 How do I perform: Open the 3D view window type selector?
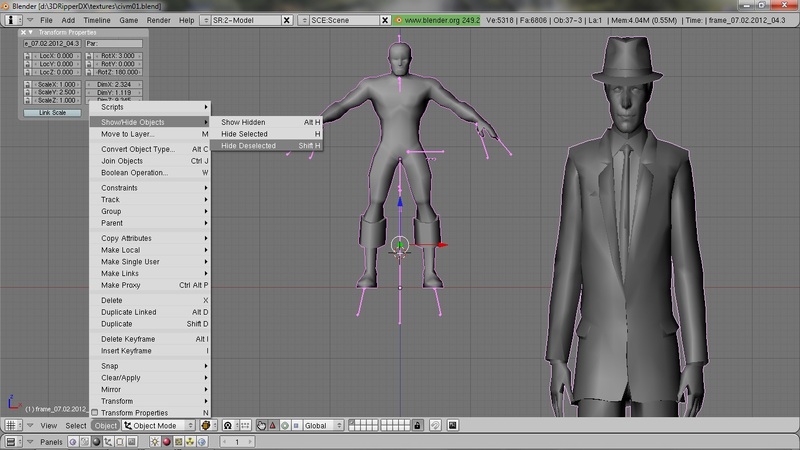coord(13,426)
